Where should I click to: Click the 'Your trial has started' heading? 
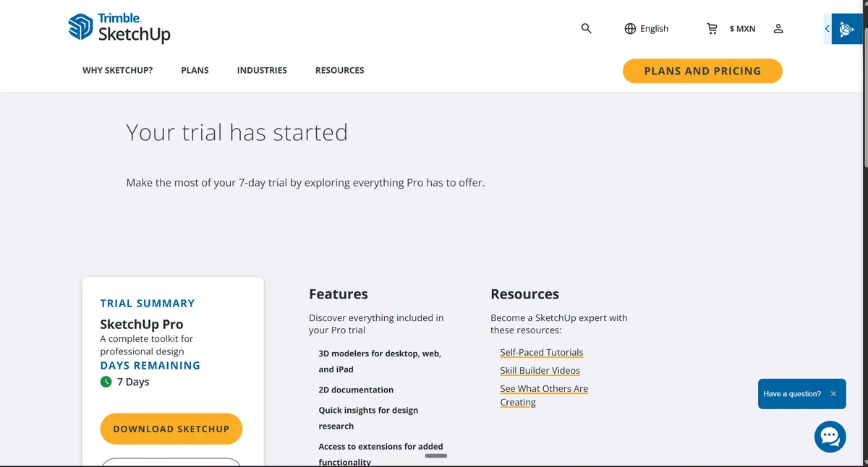click(237, 132)
